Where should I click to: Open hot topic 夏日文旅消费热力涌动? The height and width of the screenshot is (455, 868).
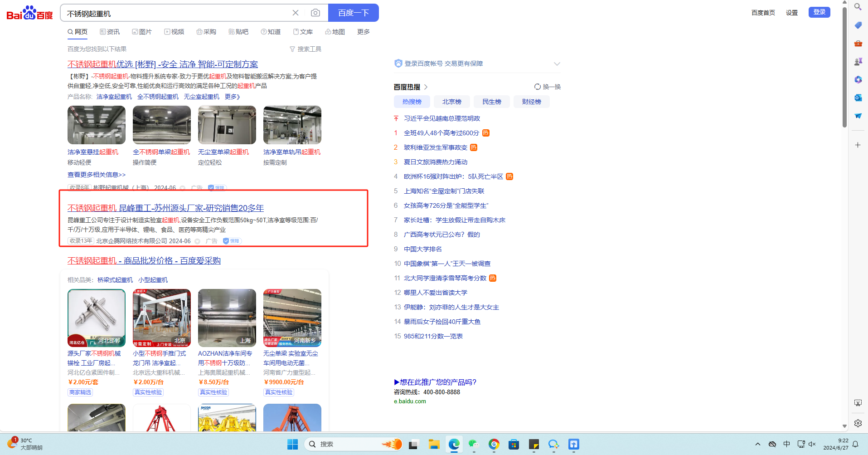tap(436, 162)
